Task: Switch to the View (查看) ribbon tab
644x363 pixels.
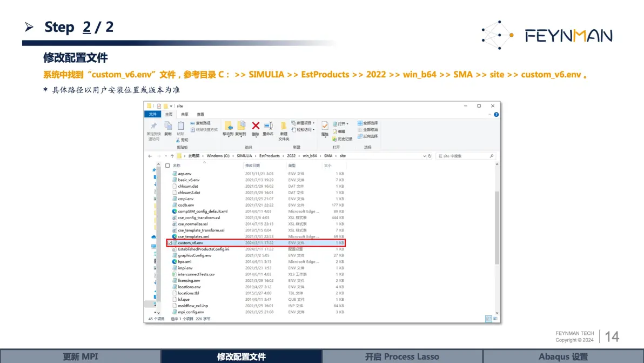Action: (200, 115)
